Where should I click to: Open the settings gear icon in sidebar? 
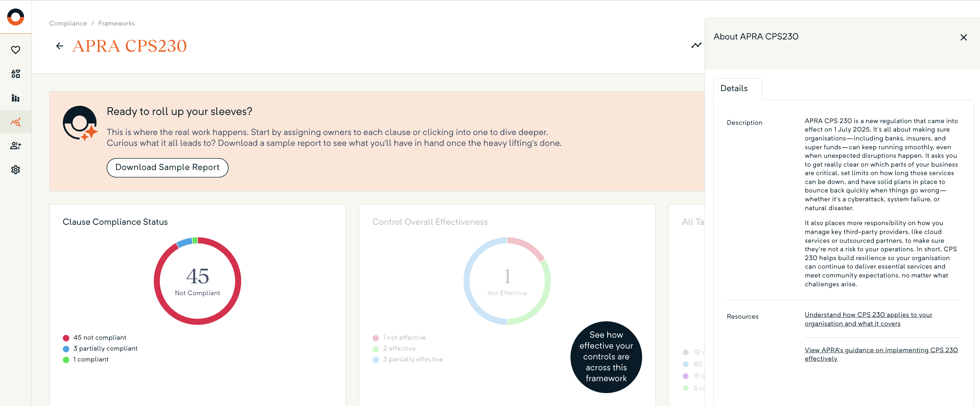tap(16, 169)
